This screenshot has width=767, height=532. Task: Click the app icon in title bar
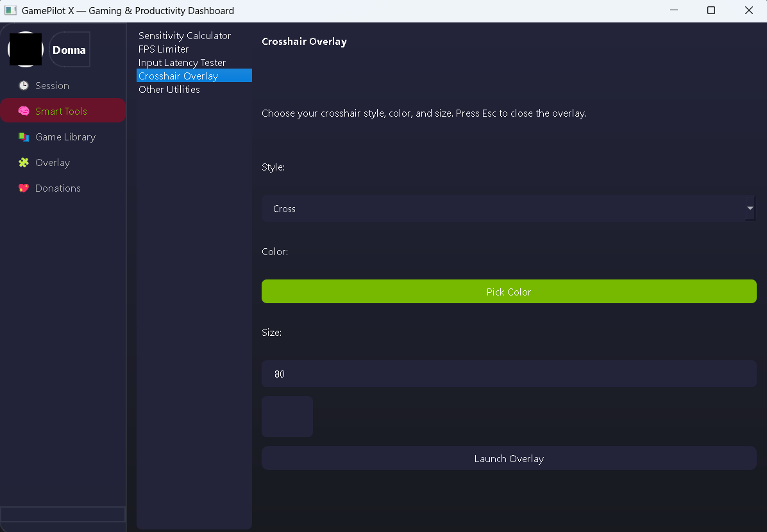(10, 11)
